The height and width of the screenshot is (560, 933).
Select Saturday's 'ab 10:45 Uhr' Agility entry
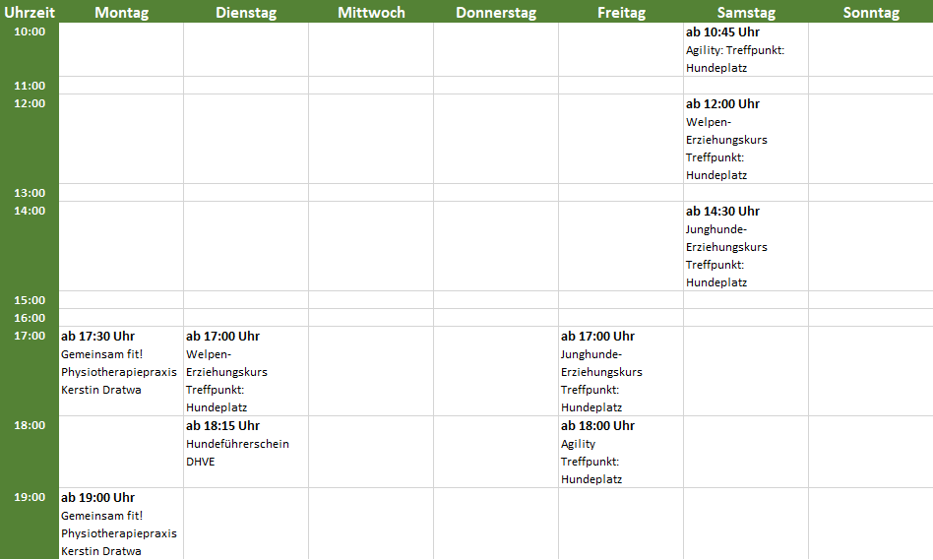(746, 49)
